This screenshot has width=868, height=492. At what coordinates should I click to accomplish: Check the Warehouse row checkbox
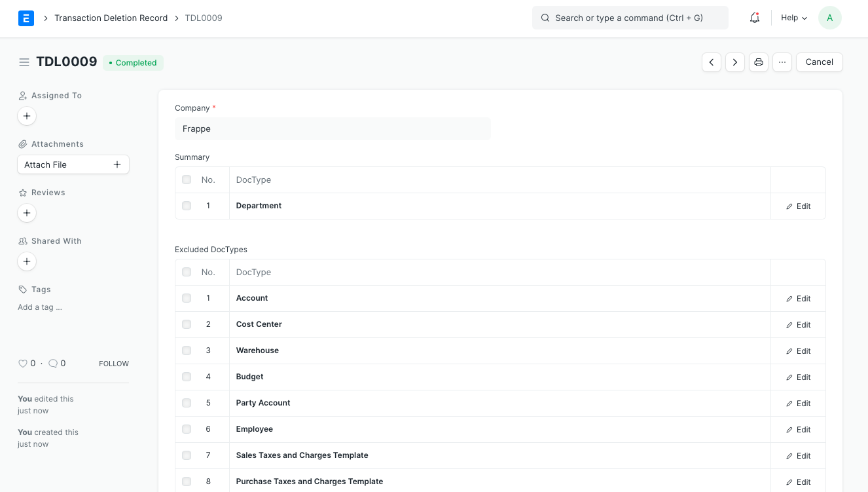pyautogui.click(x=187, y=350)
